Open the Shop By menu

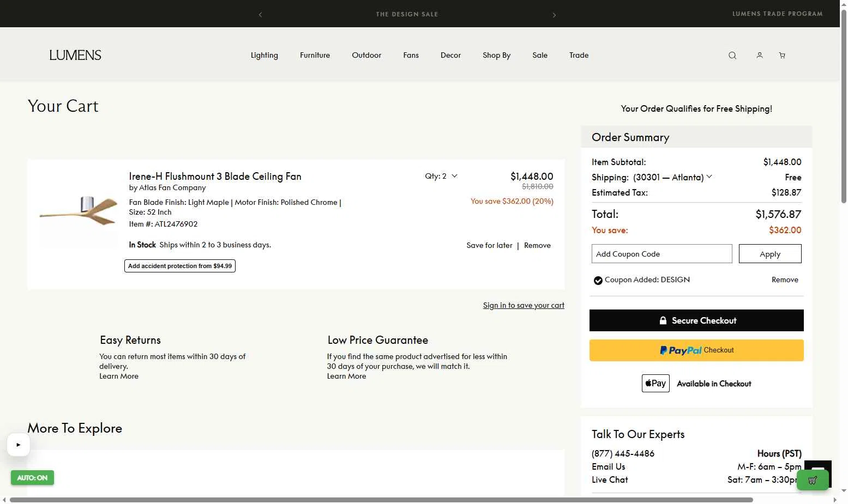(496, 56)
